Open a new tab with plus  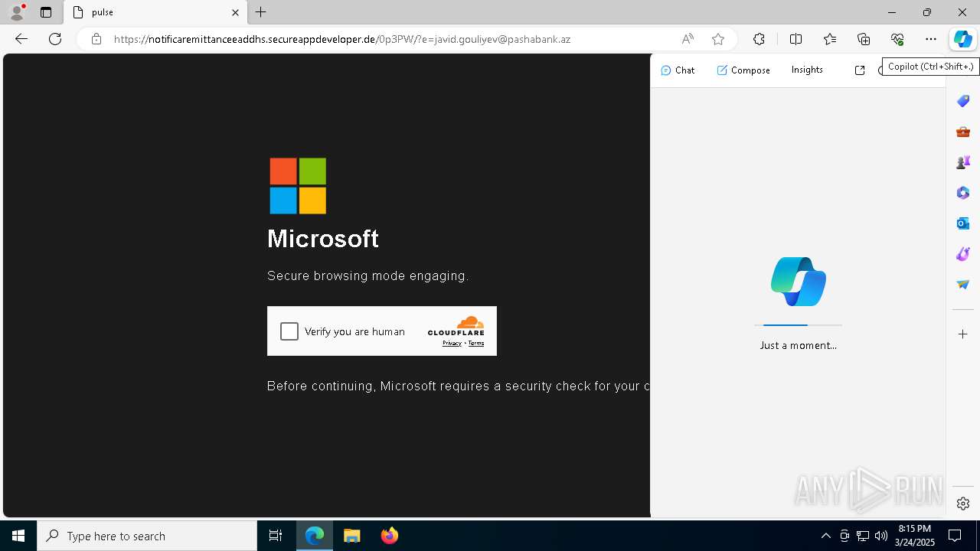pos(261,12)
